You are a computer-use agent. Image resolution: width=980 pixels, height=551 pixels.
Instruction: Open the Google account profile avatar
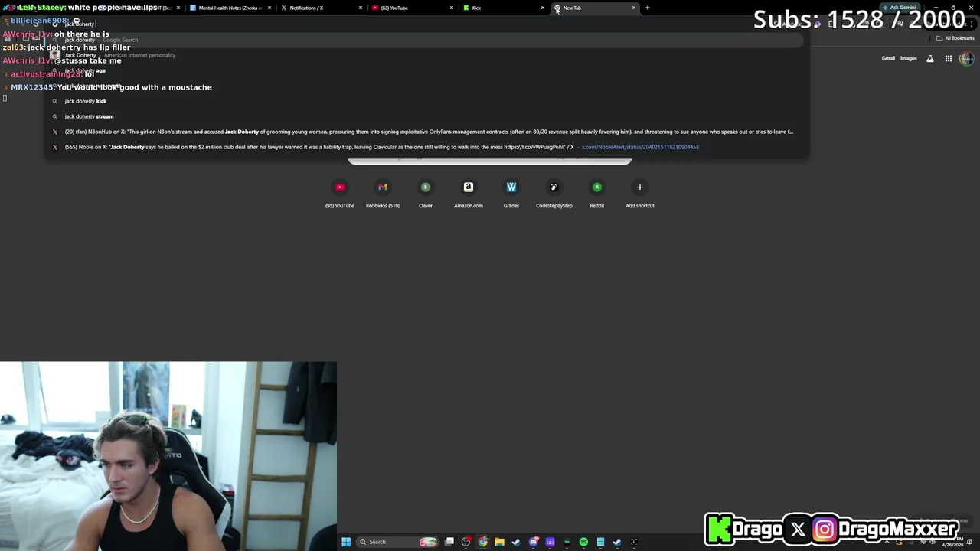click(967, 58)
